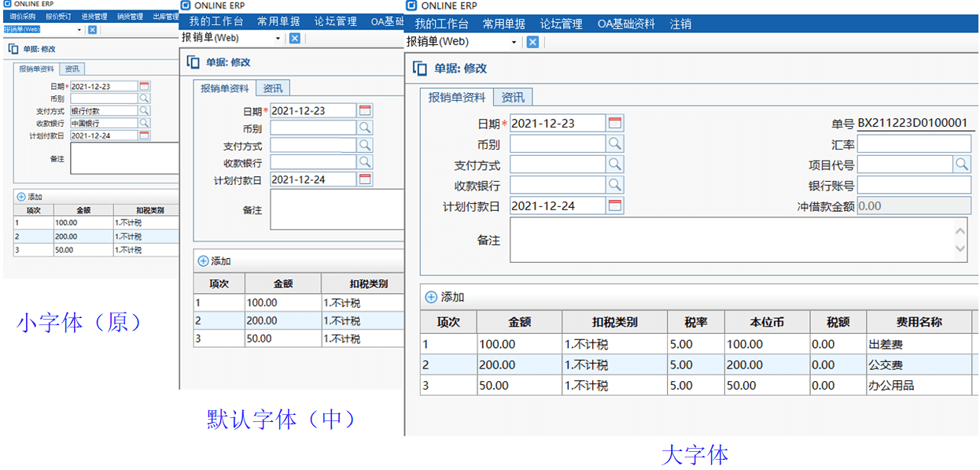Click 金额 cell 200.00 in medium-font table
The width and height of the screenshot is (980, 470).
[283, 321]
